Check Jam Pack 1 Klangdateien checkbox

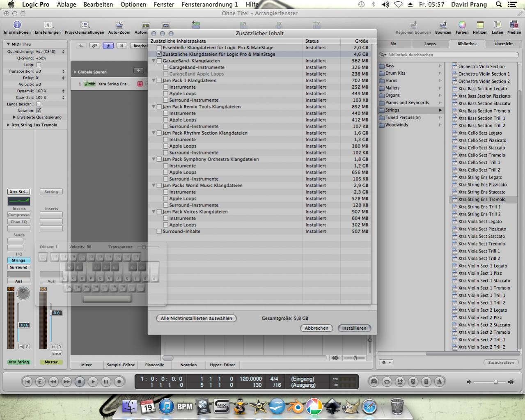159,80
